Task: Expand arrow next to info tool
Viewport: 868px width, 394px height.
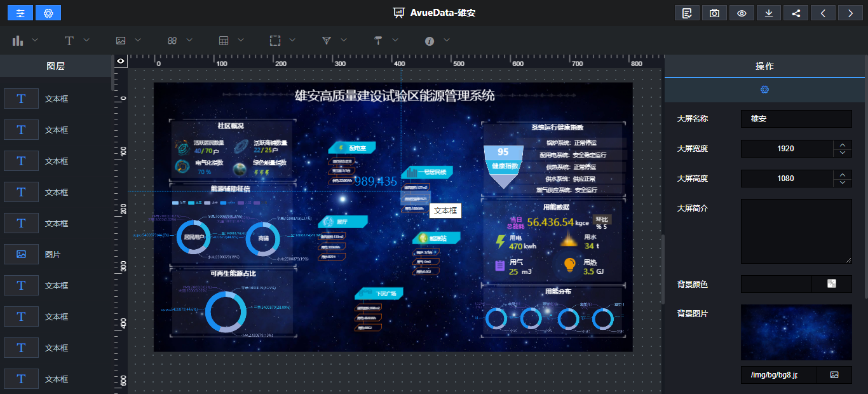Action: click(x=447, y=40)
